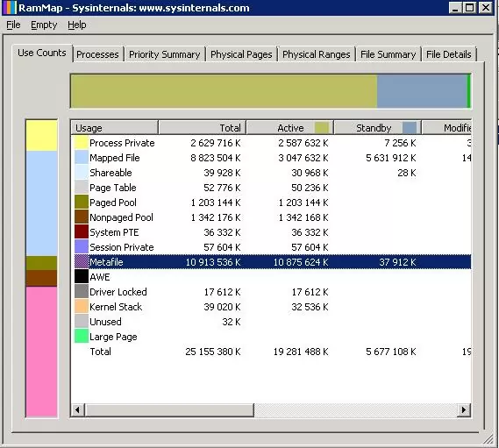Click the purple Metafile swatch
This screenshot has height=448, width=499.
click(x=82, y=262)
